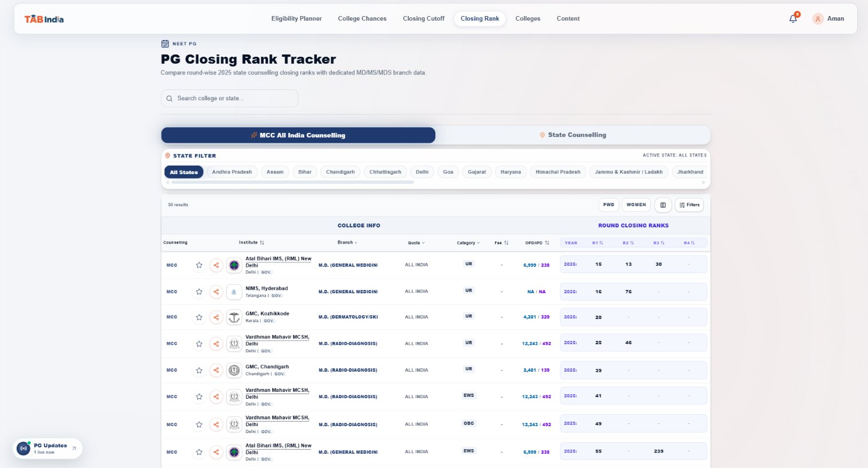868x468 pixels.
Task: Share the GMC, Chandigarh row
Action: [216, 370]
